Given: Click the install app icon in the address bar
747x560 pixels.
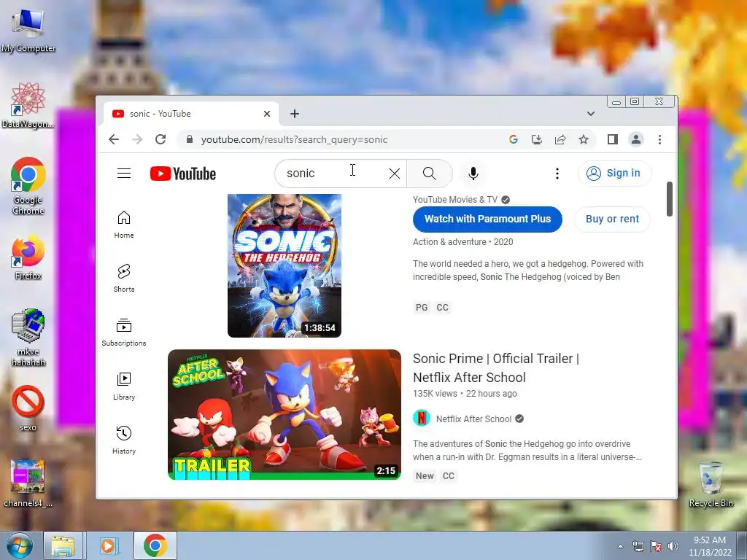Looking at the screenshot, I should (x=536, y=139).
